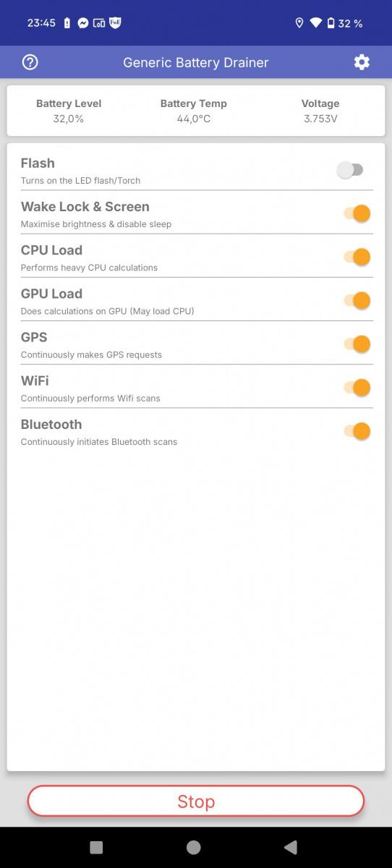Open settings via the gear icon
Viewport: 392px width, 868px height.
pyautogui.click(x=362, y=62)
